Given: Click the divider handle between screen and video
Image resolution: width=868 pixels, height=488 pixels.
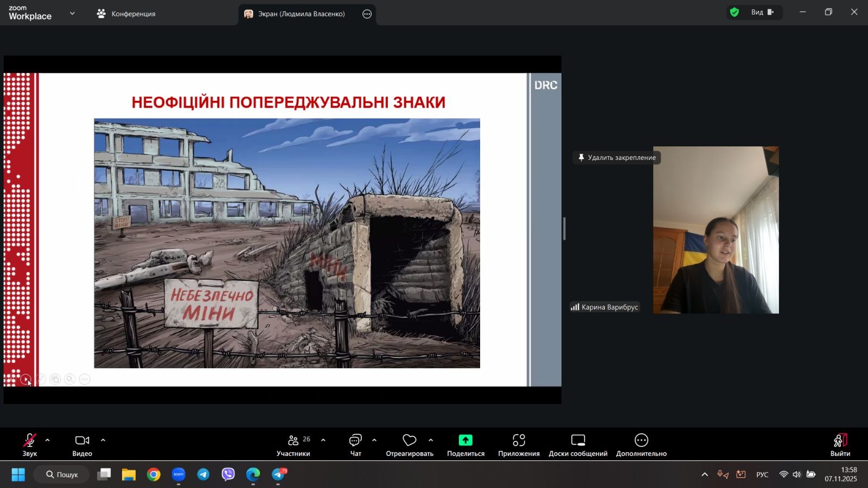Looking at the screenshot, I should [564, 229].
